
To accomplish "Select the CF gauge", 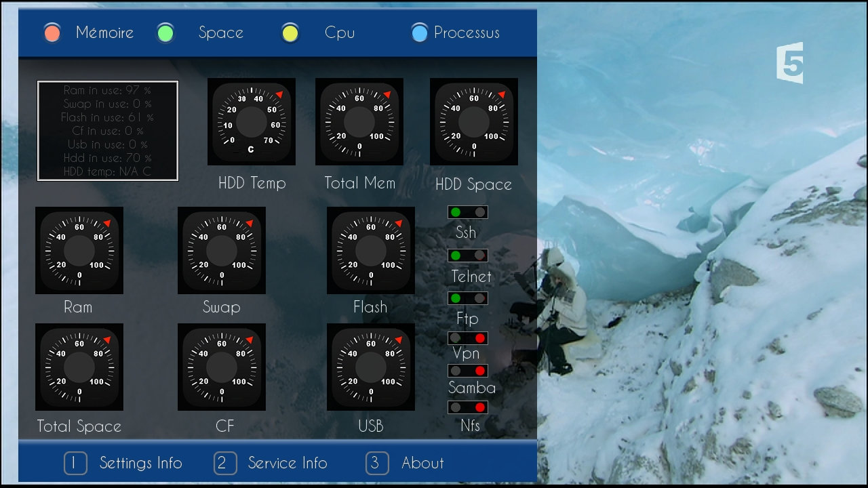I will 222,367.
